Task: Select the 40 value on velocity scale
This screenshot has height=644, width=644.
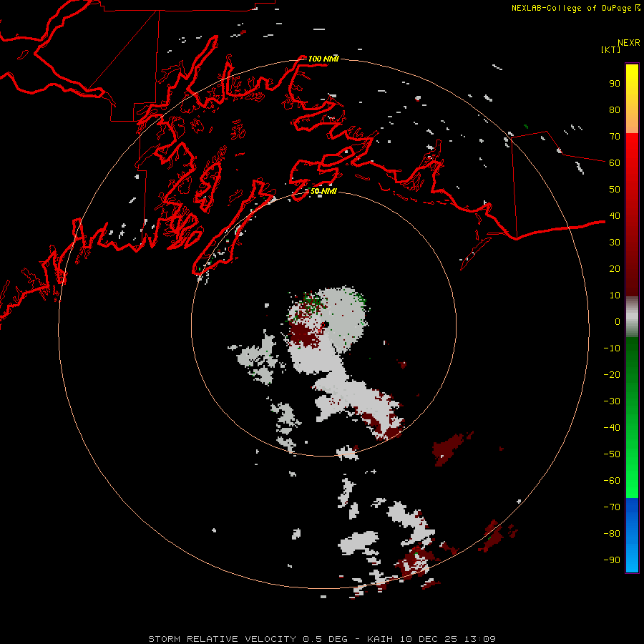Action: point(615,215)
